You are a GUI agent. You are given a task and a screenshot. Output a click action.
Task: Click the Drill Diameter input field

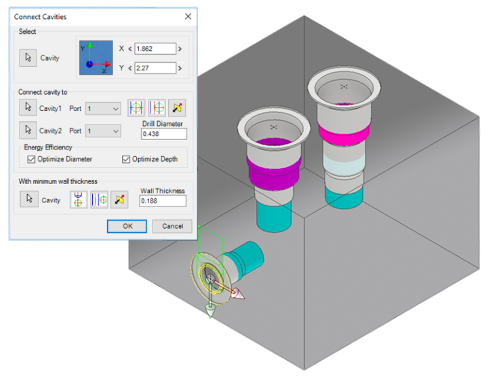164,134
